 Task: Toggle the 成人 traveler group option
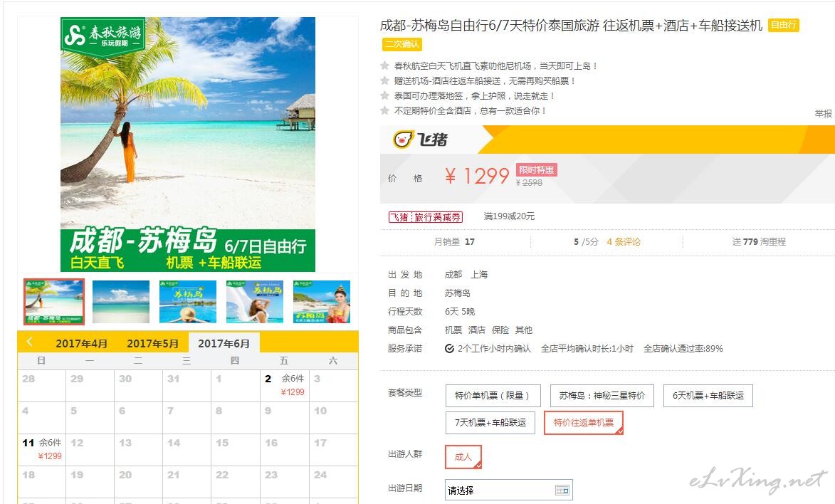click(463, 456)
